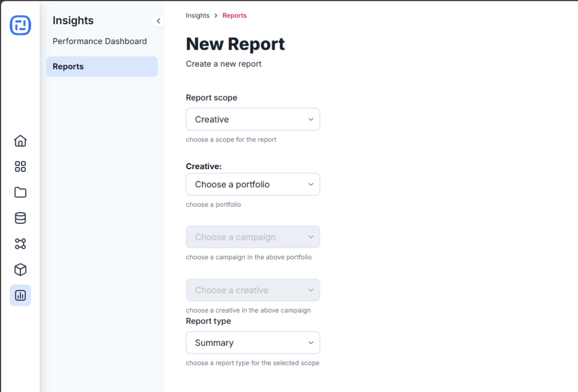Click 'choose a creative in the above campaign' hint
Image resolution: width=578 pixels, height=392 pixels.
point(248,310)
